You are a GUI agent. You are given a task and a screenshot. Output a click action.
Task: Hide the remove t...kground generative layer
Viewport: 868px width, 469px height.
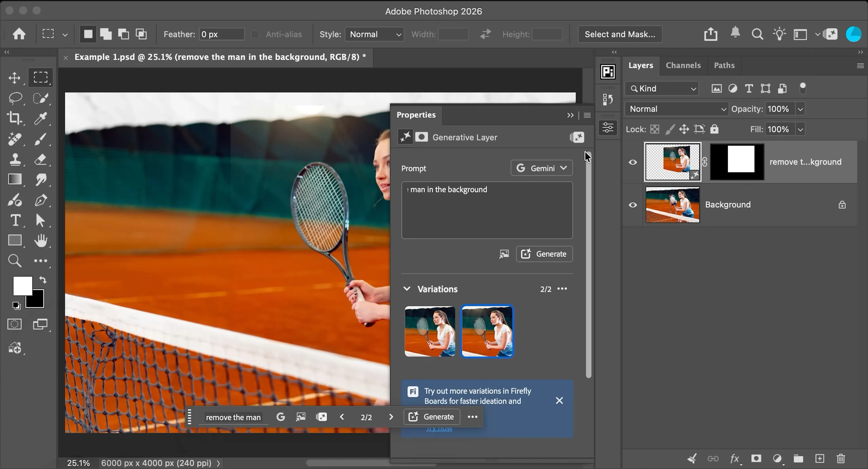click(633, 162)
